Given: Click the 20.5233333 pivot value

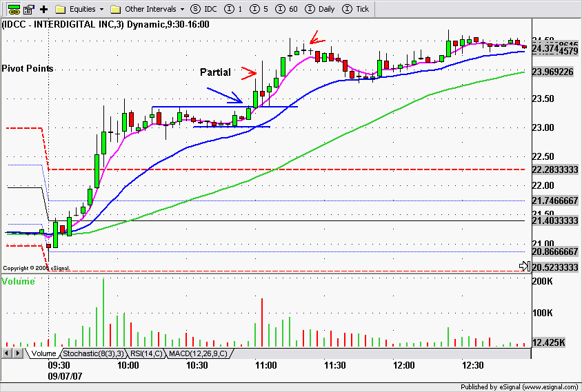Looking at the screenshot, I should click(x=555, y=268).
